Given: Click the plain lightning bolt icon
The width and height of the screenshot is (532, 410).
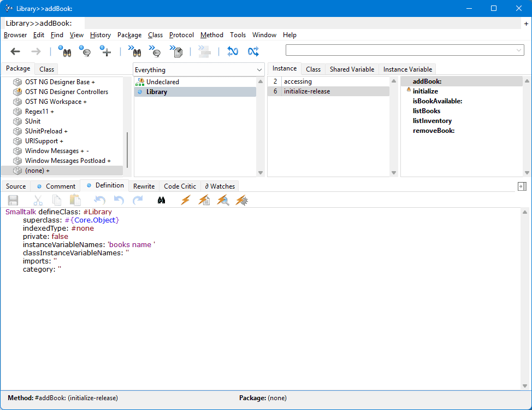Looking at the screenshot, I should point(185,200).
